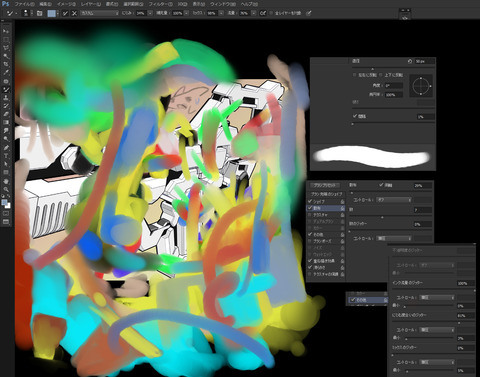
Task: Select the Crop tool
Action: [6, 64]
